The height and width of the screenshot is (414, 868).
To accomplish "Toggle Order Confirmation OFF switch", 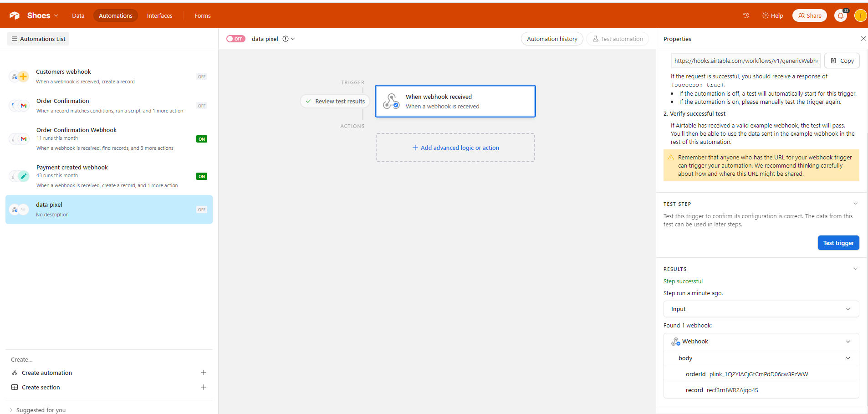I will coord(202,106).
